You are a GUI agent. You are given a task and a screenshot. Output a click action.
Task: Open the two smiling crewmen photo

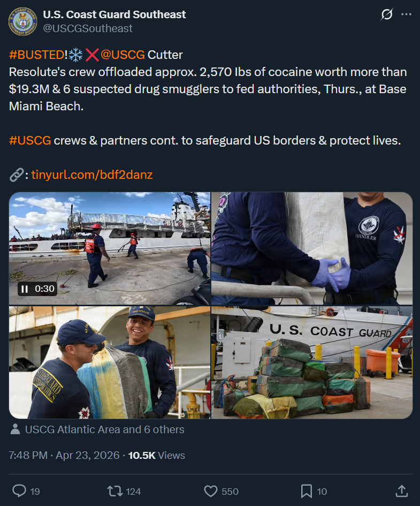[110, 362]
